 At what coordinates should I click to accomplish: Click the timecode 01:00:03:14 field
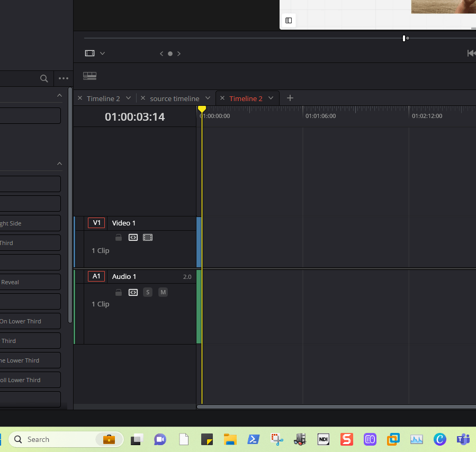(134, 117)
